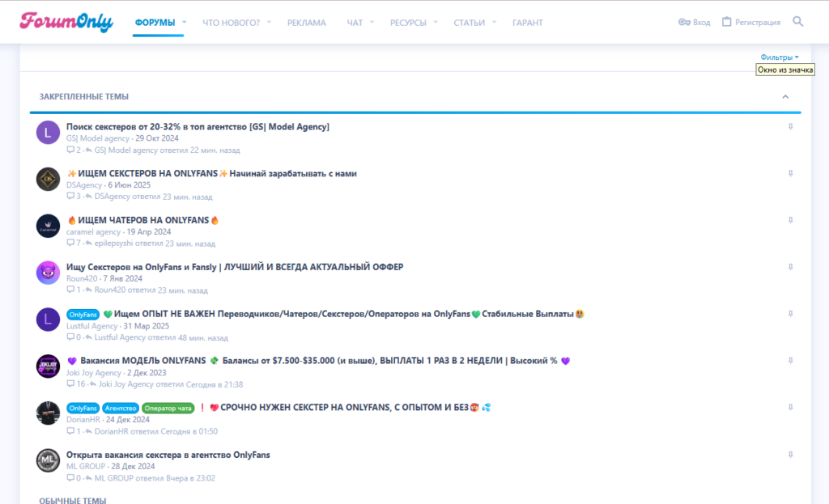Open the ЧТО НОВОГО? section
Screen dimensions: 829x504
[x=231, y=23]
